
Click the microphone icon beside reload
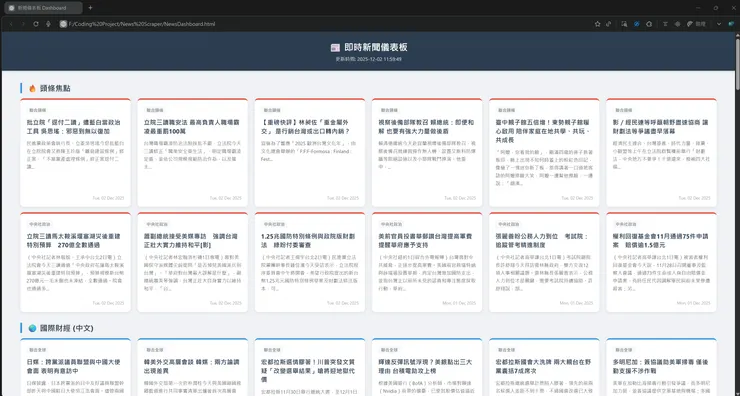[48, 24]
